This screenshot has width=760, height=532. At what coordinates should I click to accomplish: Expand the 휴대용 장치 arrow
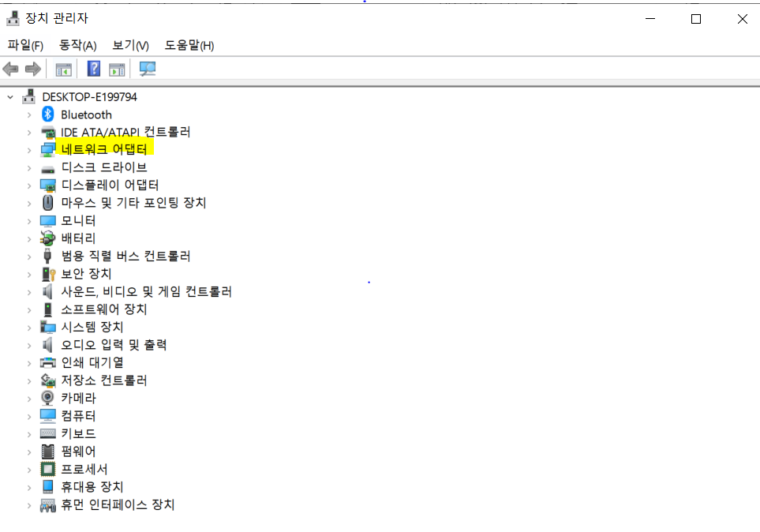point(29,487)
